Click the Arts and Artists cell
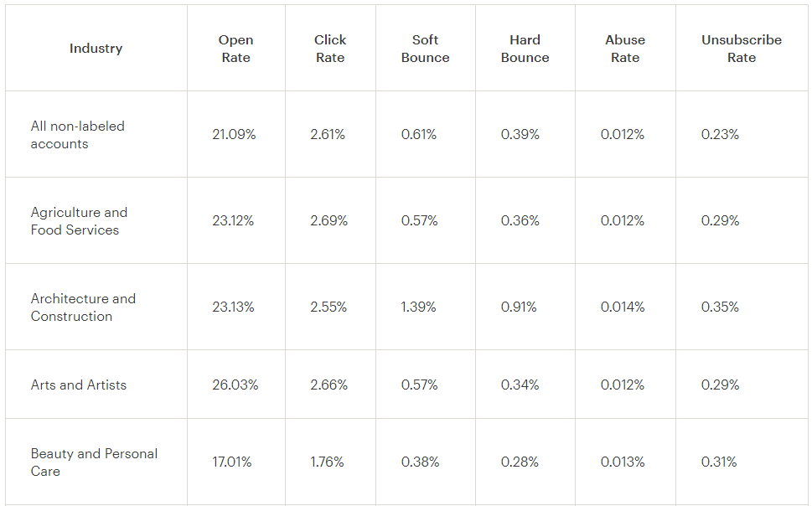The image size is (812, 506). (79, 385)
